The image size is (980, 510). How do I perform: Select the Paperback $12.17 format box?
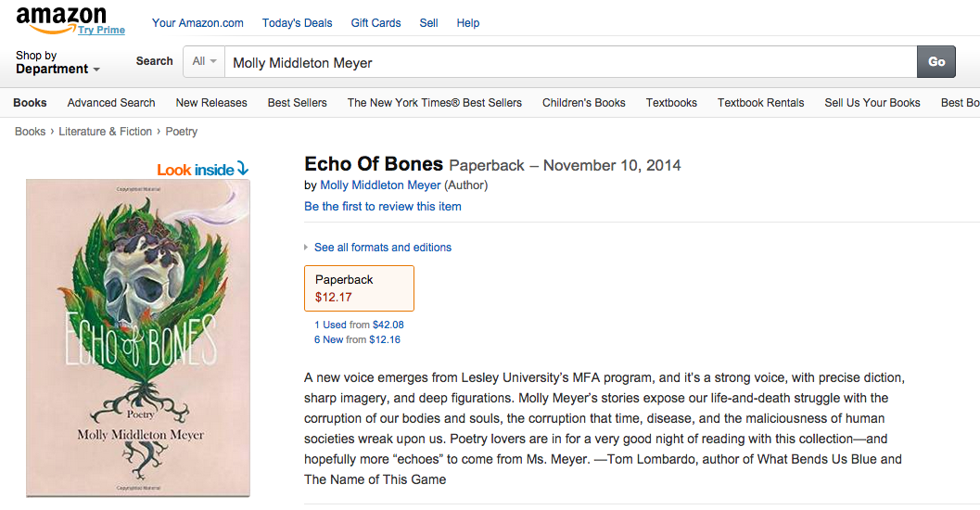point(359,288)
